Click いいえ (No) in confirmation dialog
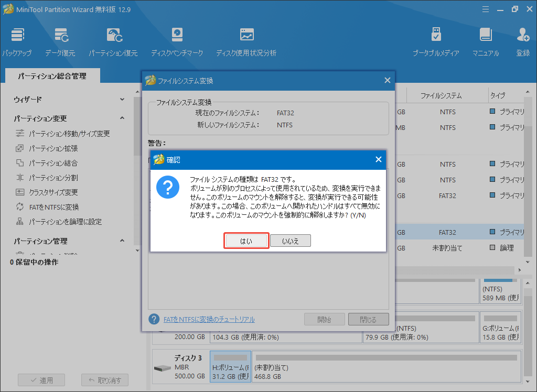537x392 pixels. pos(291,241)
